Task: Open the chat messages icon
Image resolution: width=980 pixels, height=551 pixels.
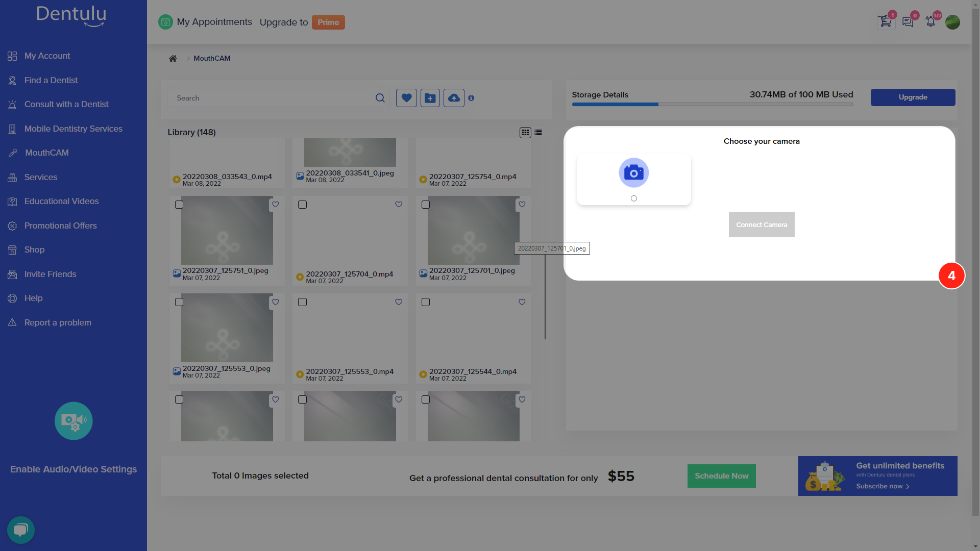Action: pyautogui.click(x=908, y=22)
